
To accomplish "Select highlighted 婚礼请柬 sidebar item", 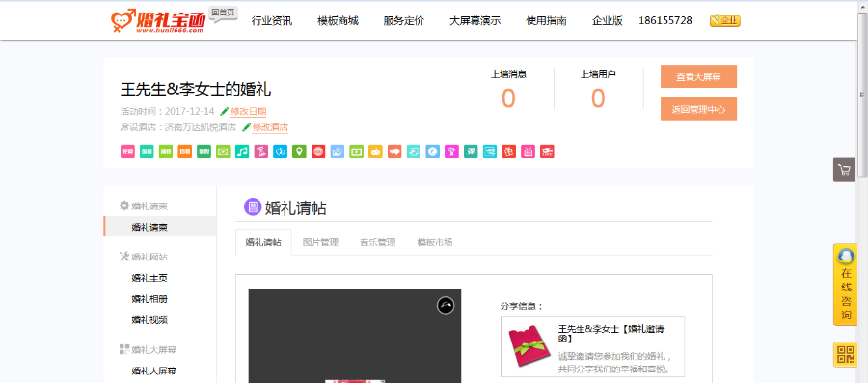I will click(160, 227).
